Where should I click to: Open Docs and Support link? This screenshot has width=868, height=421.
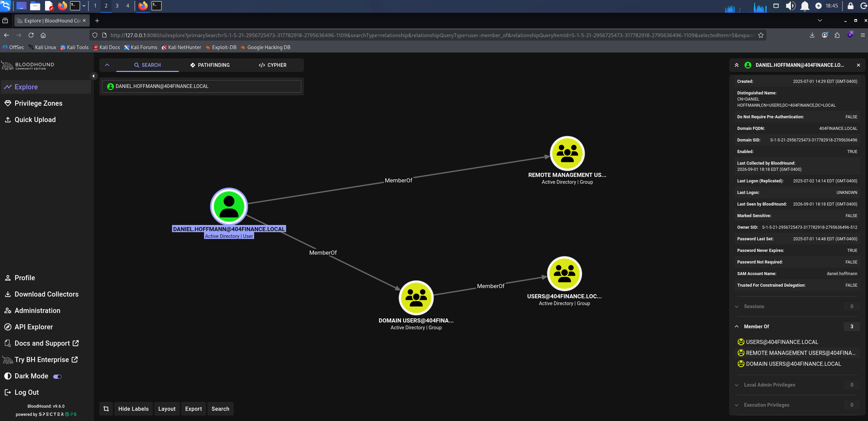tap(46, 343)
